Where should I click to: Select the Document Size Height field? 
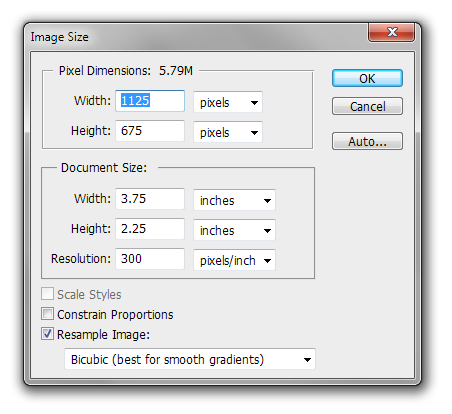[x=150, y=229]
